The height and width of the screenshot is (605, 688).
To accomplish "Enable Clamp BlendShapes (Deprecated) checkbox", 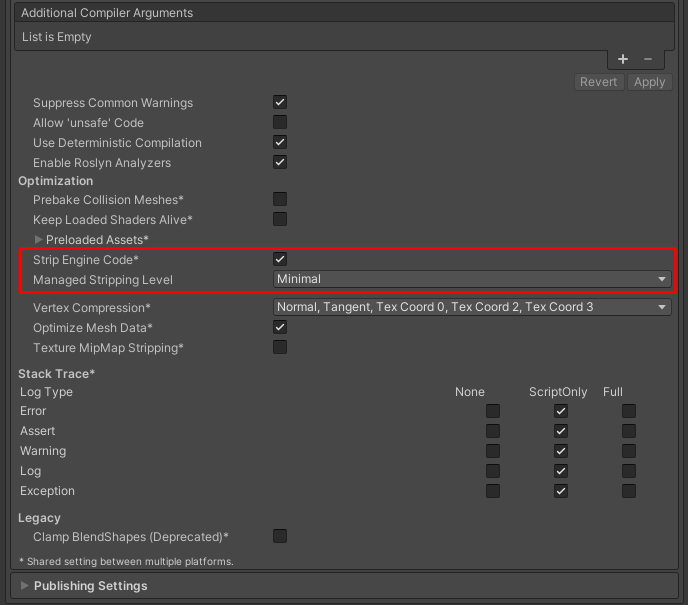I will tap(280, 537).
